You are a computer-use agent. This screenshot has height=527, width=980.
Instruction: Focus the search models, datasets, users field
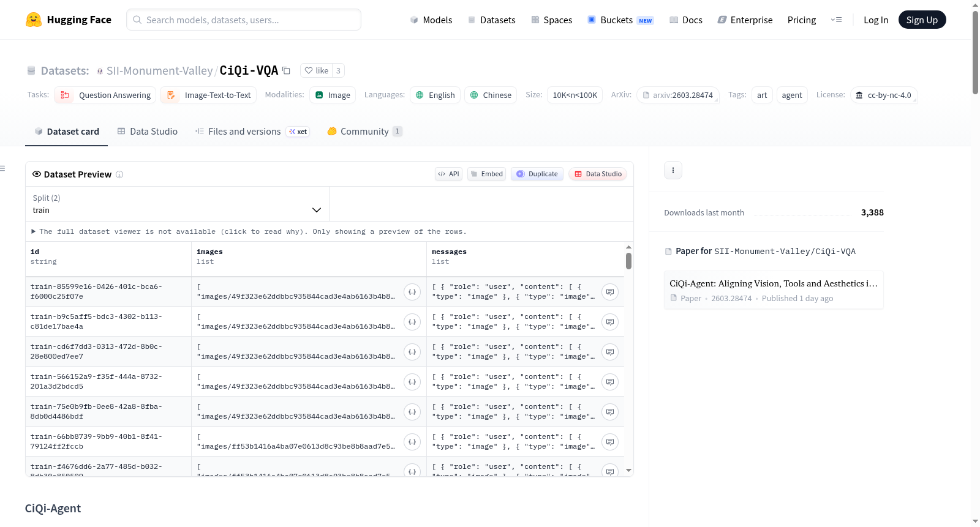point(244,20)
